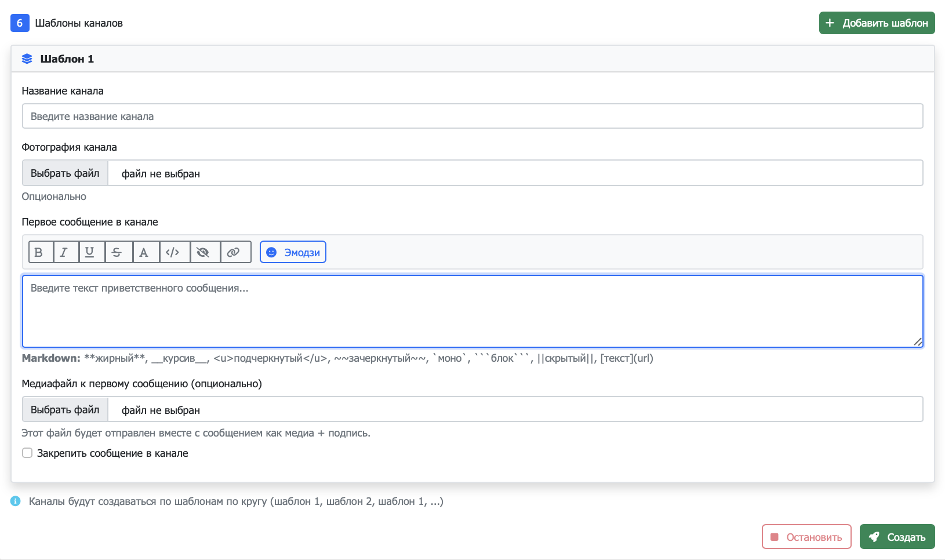Apply strikethrough formatting to message

click(117, 252)
